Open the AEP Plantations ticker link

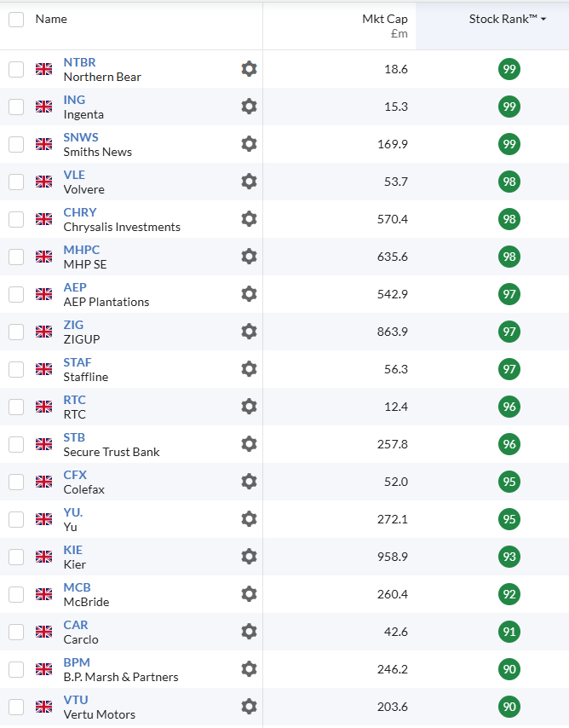click(75, 287)
